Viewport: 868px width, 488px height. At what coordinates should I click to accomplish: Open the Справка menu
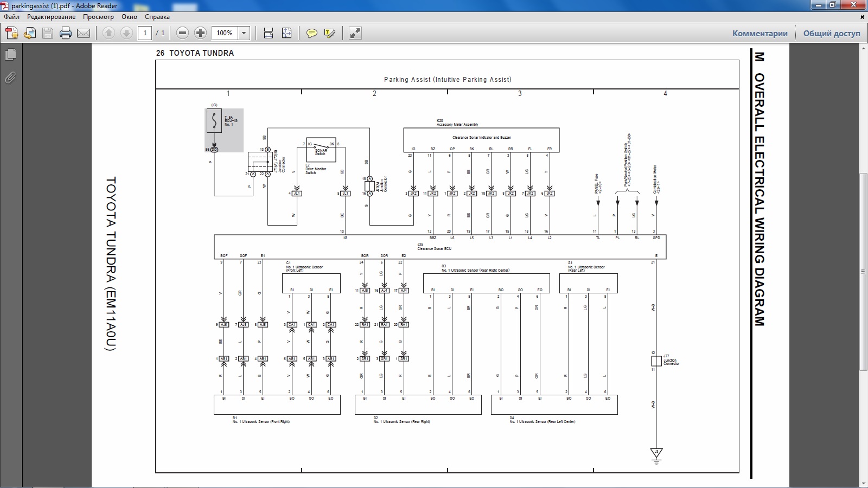tap(157, 17)
